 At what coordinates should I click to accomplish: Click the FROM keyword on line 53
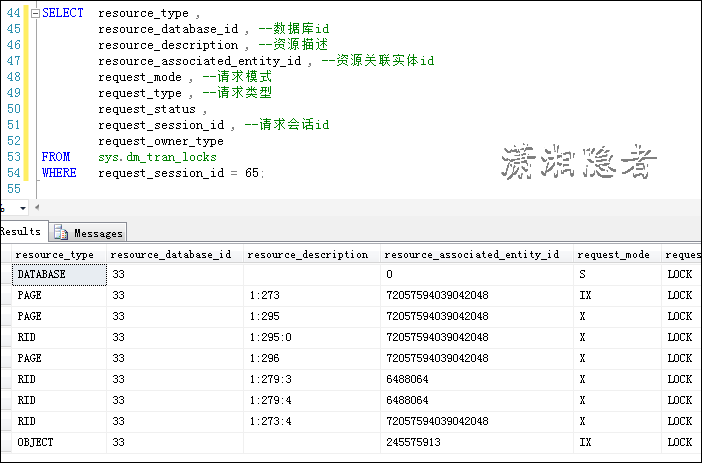56,157
